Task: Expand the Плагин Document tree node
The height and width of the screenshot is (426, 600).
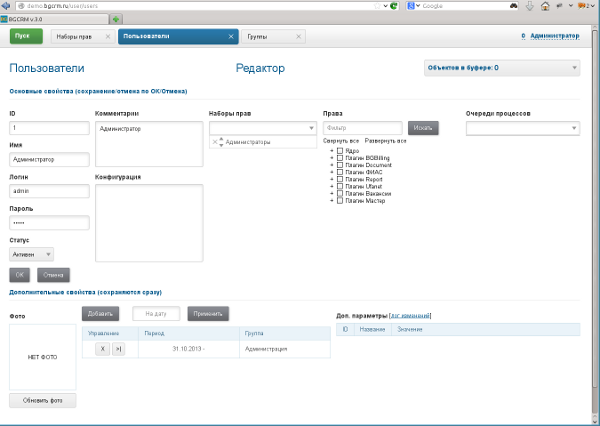Action: pyautogui.click(x=331, y=165)
